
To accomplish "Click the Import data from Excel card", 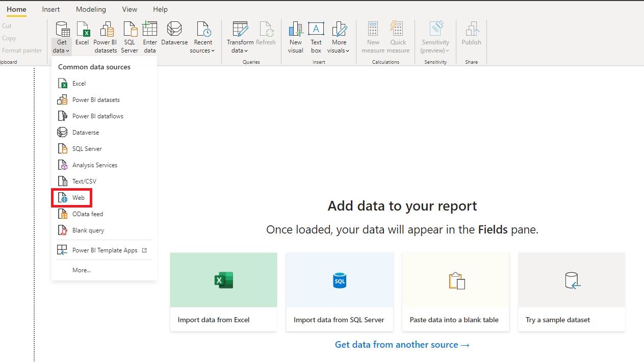I will click(x=223, y=292).
